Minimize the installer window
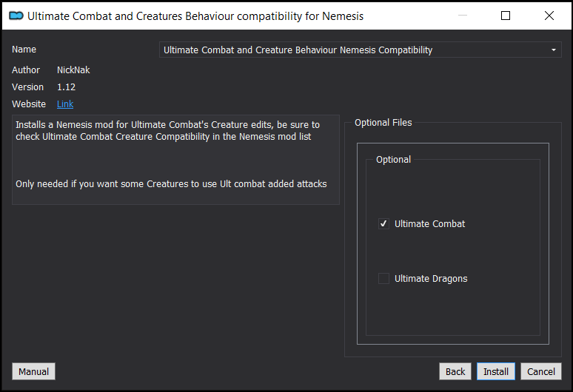573x392 pixels. pyautogui.click(x=463, y=16)
